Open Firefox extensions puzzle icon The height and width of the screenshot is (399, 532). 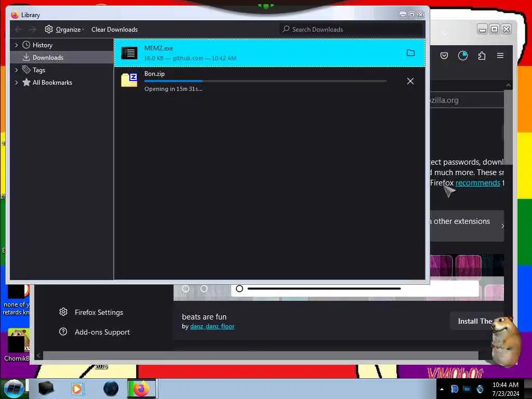[482, 56]
